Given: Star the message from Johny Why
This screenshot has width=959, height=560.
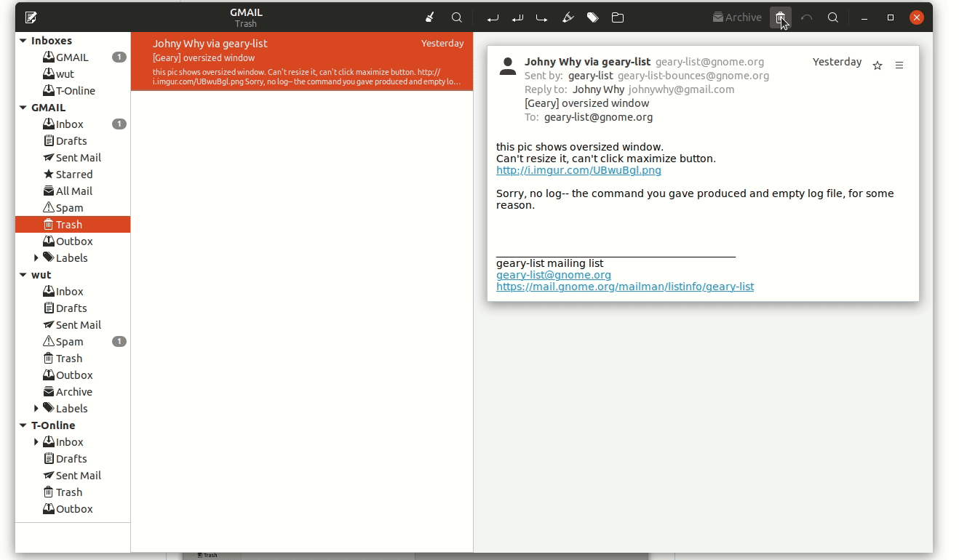Looking at the screenshot, I should [878, 65].
